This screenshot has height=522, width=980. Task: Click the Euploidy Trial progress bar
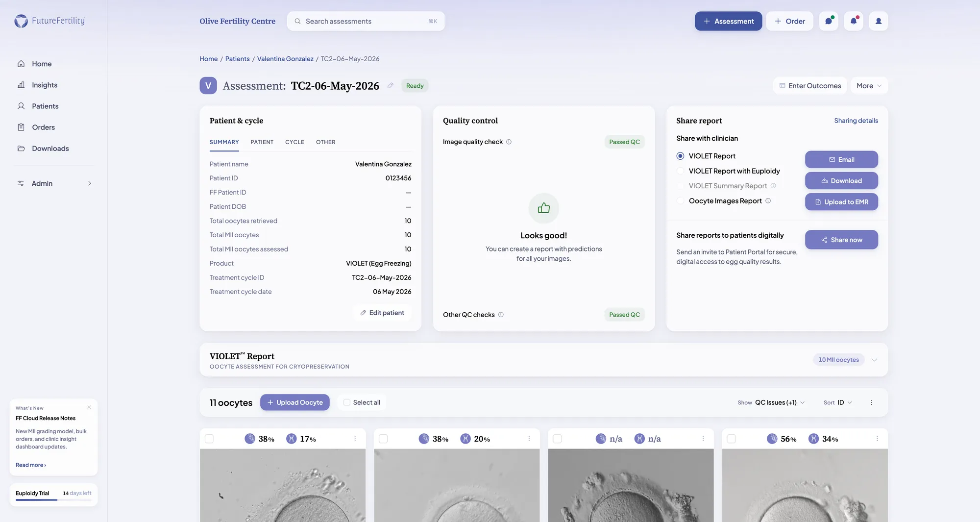pos(53,500)
